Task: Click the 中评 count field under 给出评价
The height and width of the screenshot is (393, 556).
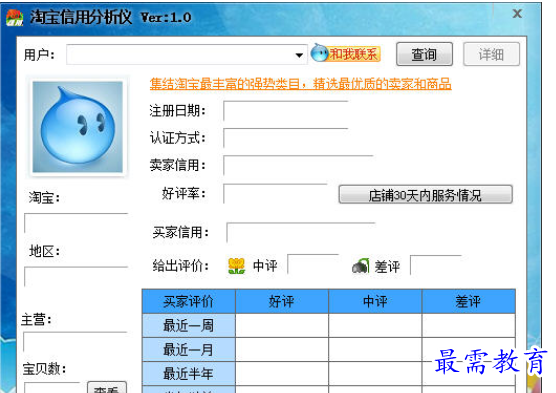Action: click(313, 265)
